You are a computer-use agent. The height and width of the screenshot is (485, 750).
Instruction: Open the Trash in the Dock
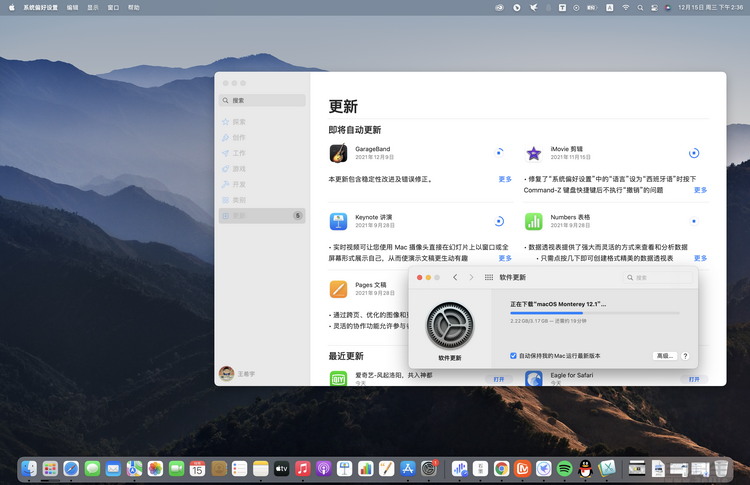pyautogui.click(x=721, y=469)
